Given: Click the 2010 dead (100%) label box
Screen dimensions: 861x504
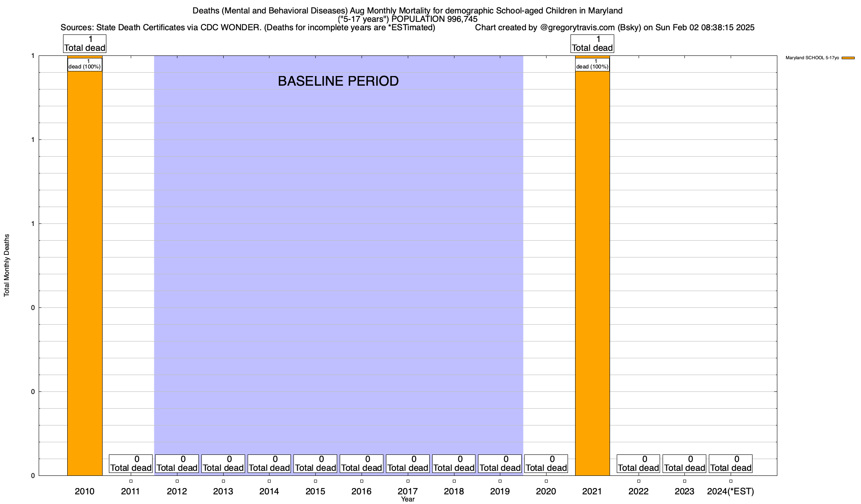Looking at the screenshot, I should pos(85,64).
